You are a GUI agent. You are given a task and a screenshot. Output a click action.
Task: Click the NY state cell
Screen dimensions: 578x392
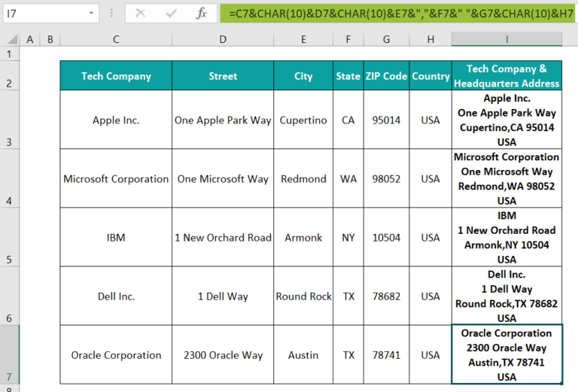coord(348,237)
